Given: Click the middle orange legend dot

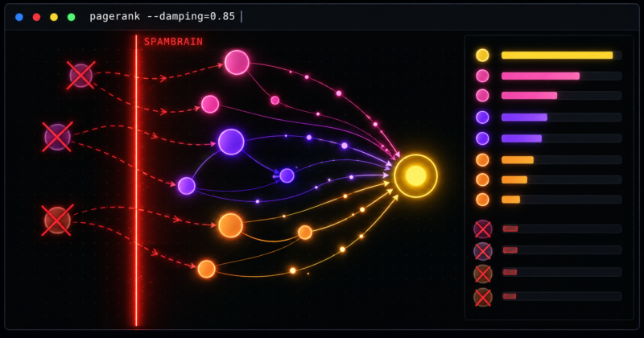Looking at the screenshot, I should (x=482, y=179).
